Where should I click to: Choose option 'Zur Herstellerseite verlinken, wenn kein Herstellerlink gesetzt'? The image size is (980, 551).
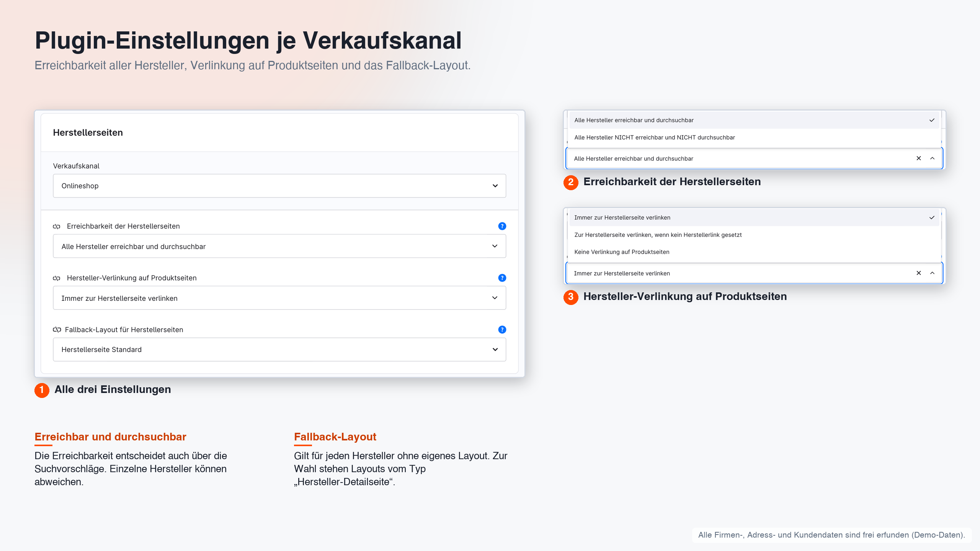coord(753,235)
